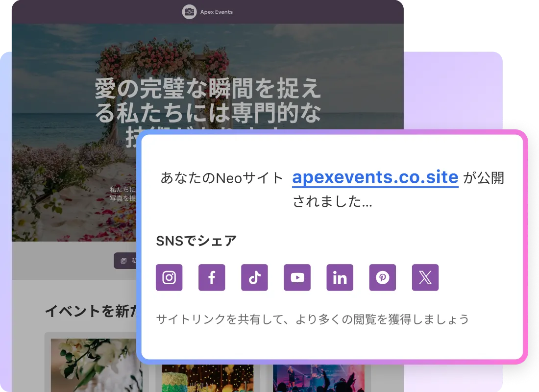Click the Apex Events camera logo
The image size is (539, 392).
(x=189, y=12)
